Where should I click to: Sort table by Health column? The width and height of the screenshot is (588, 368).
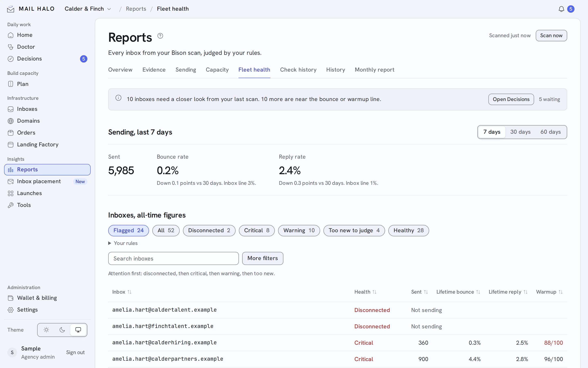pyautogui.click(x=365, y=292)
